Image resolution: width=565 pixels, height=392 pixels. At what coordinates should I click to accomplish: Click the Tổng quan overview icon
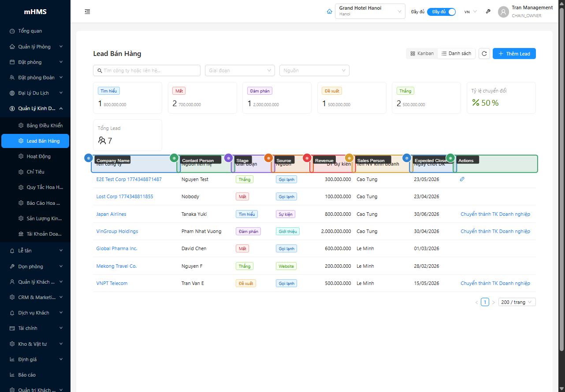[x=11, y=31]
